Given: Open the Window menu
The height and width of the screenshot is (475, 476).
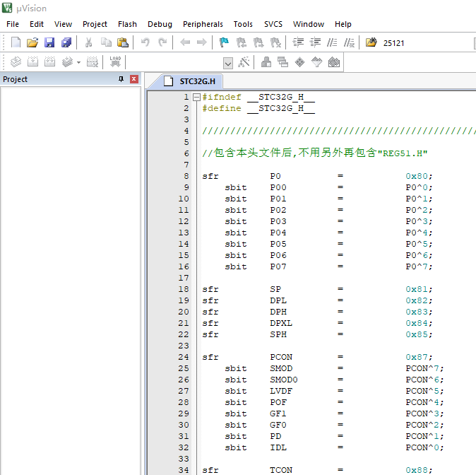Looking at the screenshot, I should [x=309, y=24].
